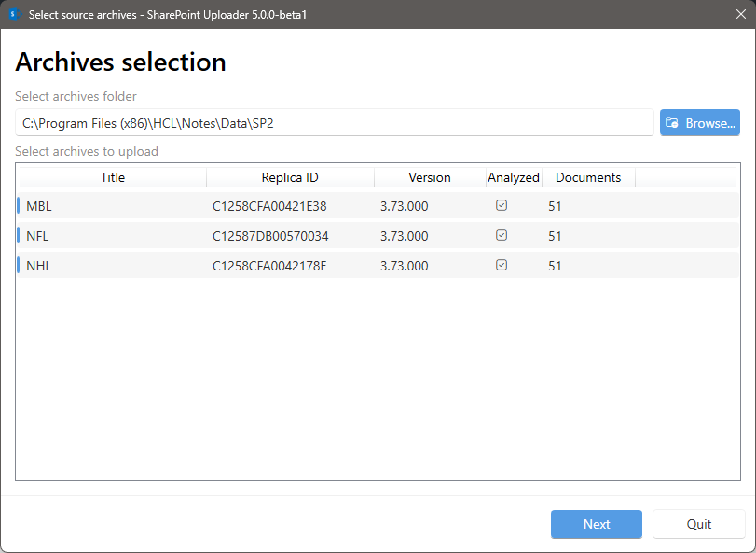756x553 pixels.
Task: Click the archives folder path field
Action: click(334, 122)
